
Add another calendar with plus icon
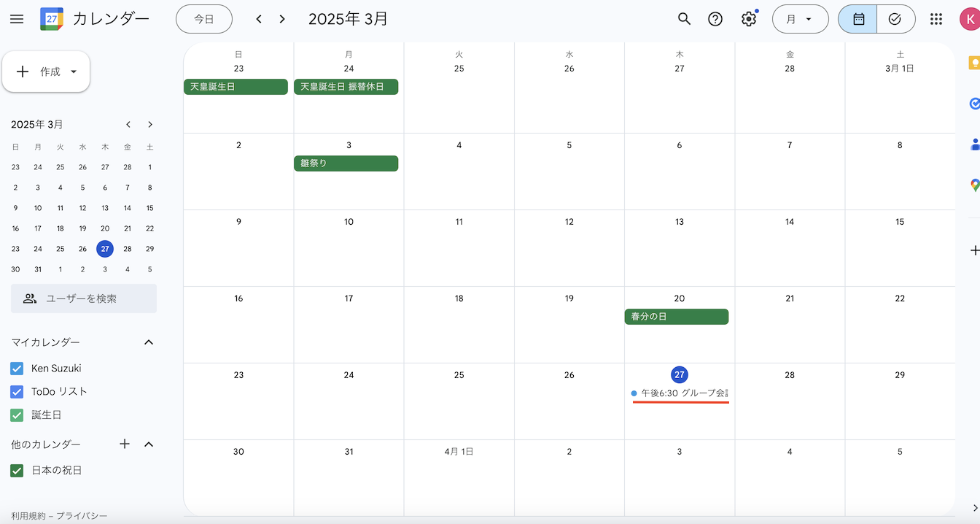[x=125, y=444]
